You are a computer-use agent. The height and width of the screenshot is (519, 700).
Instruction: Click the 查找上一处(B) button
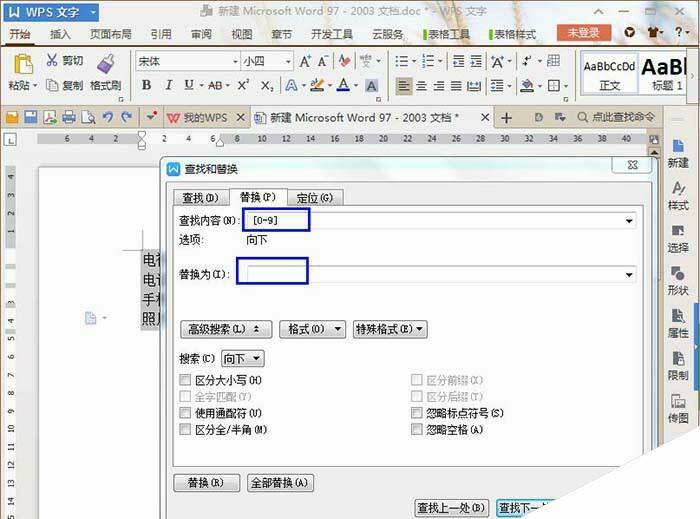click(x=452, y=508)
